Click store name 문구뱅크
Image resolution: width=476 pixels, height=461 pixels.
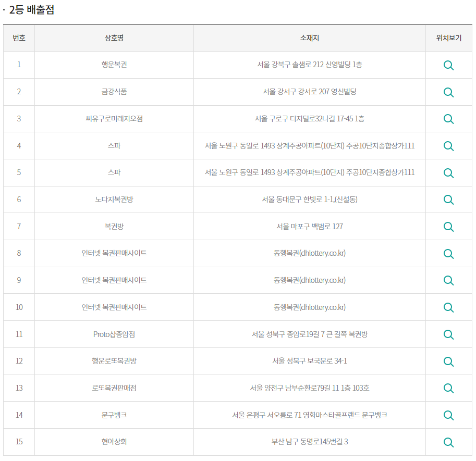click(x=114, y=415)
